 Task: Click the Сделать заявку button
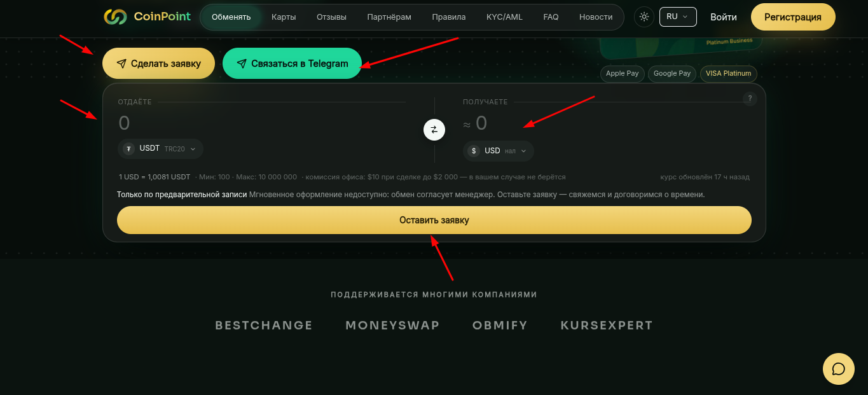click(158, 64)
